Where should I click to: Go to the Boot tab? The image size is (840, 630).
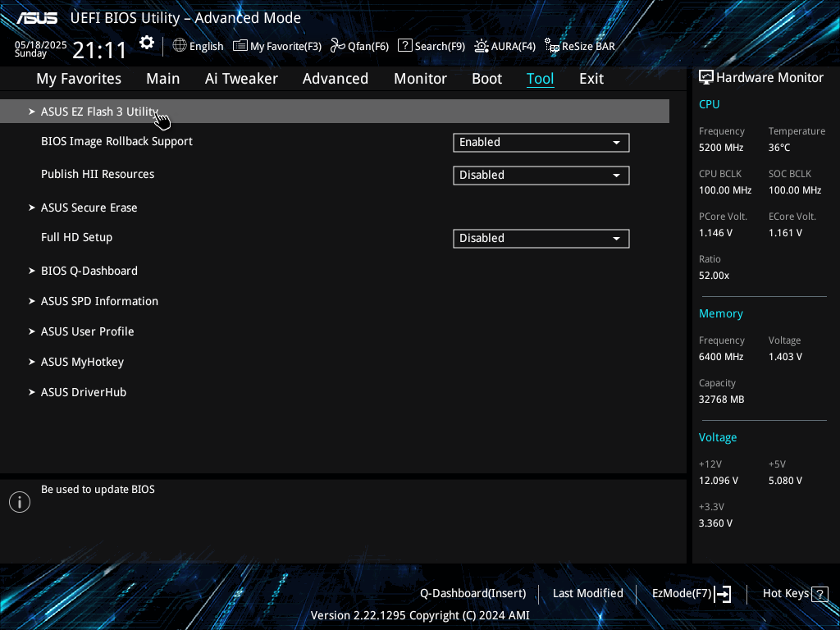pyautogui.click(x=487, y=79)
